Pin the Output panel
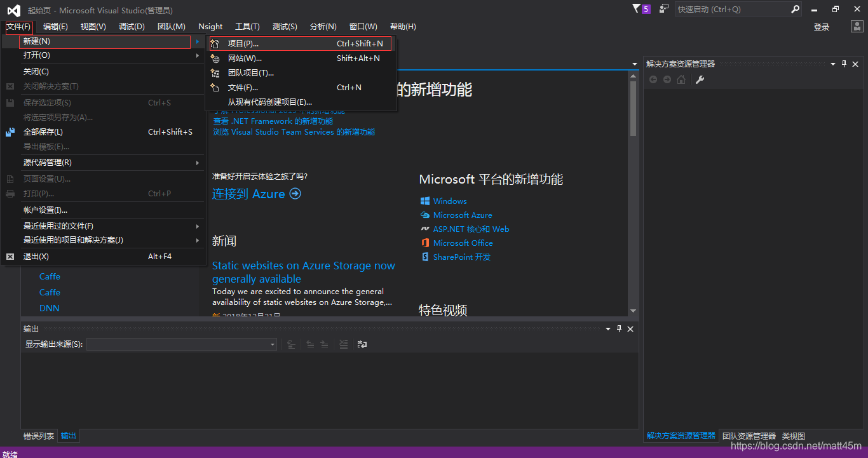 pos(620,328)
